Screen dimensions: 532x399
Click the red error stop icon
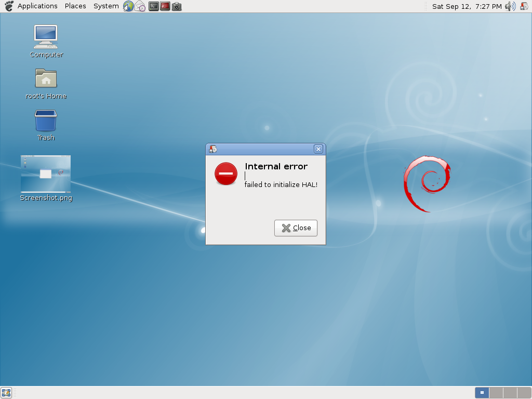pyautogui.click(x=226, y=174)
